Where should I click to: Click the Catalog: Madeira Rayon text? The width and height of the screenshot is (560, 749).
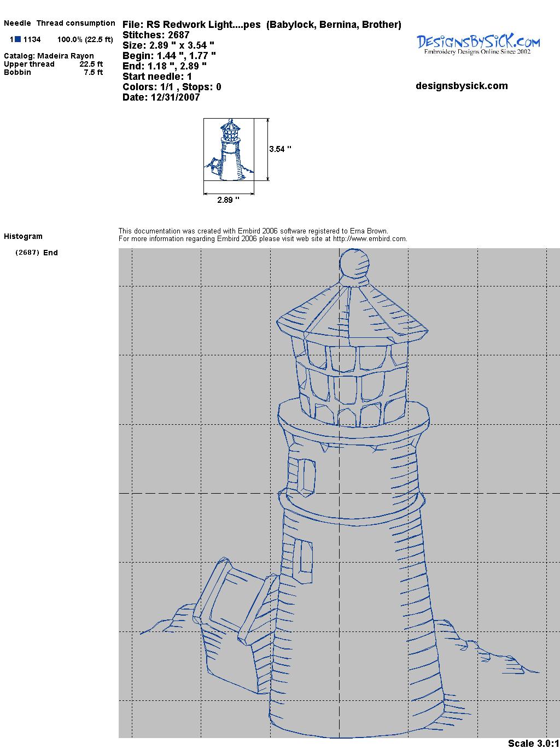[x=49, y=56]
